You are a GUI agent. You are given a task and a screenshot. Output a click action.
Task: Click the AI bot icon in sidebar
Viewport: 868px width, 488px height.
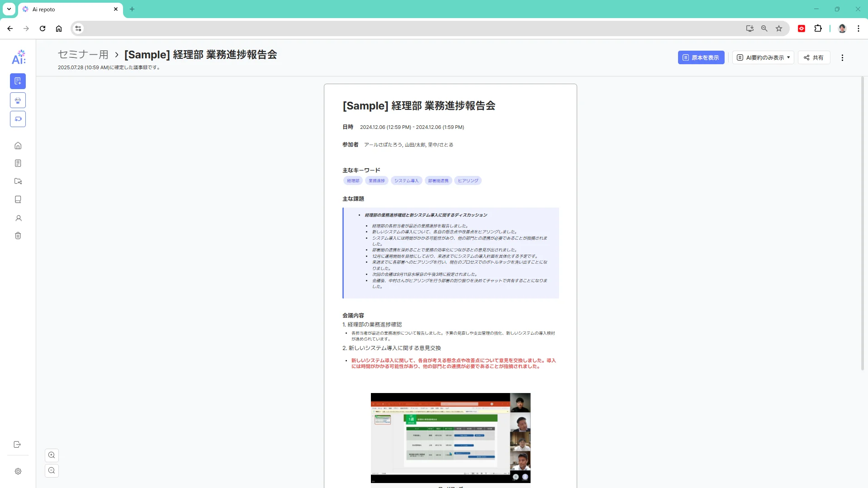(x=18, y=100)
